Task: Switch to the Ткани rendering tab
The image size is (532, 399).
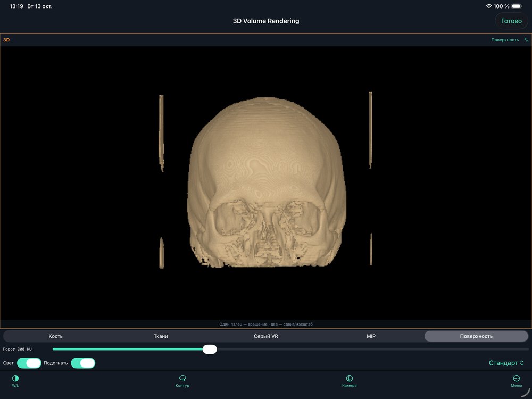Action: [161, 336]
